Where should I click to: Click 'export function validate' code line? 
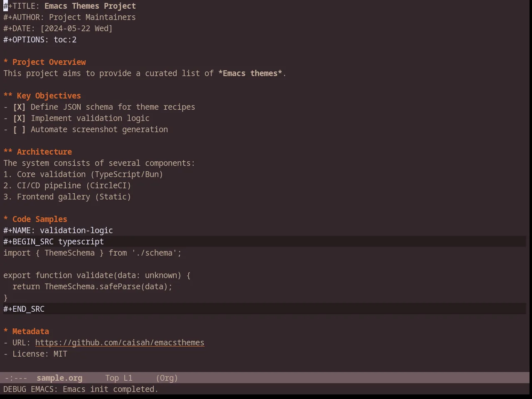(x=97, y=275)
